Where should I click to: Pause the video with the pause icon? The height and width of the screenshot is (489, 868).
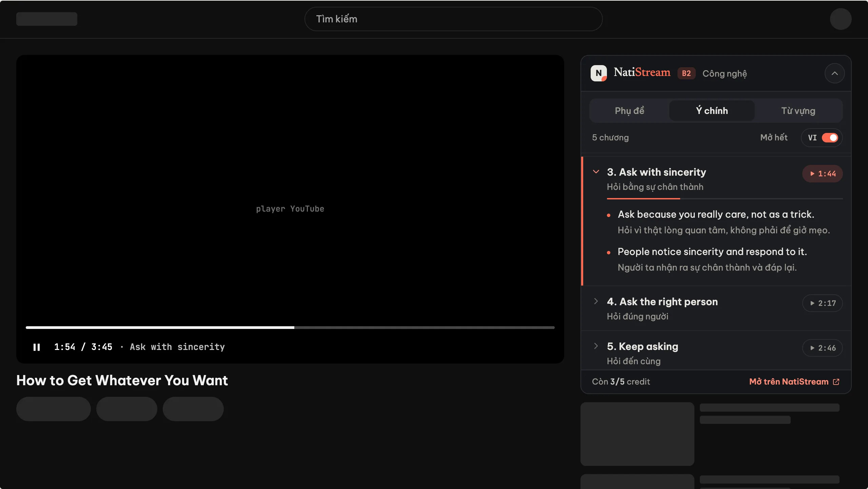[37, 347]
